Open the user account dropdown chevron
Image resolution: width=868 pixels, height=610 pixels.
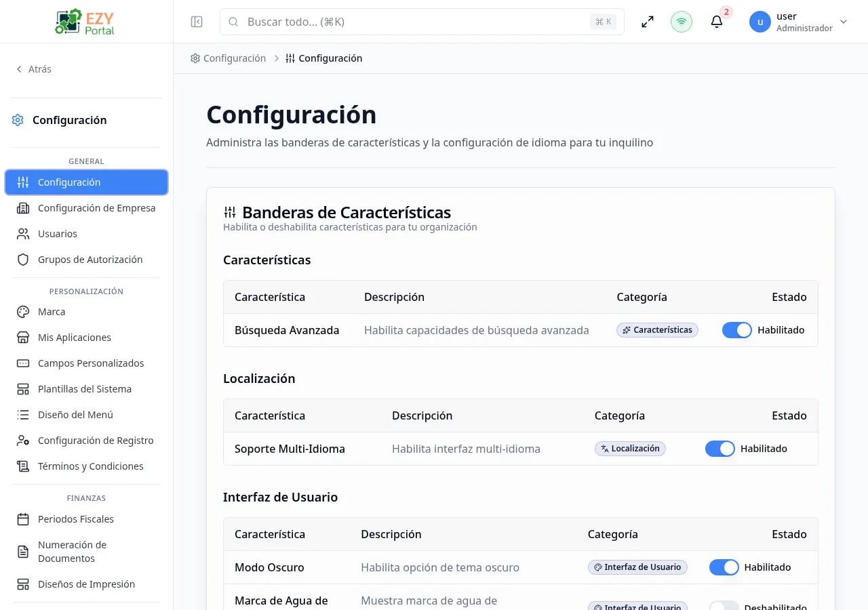click(x=844, y=22)
